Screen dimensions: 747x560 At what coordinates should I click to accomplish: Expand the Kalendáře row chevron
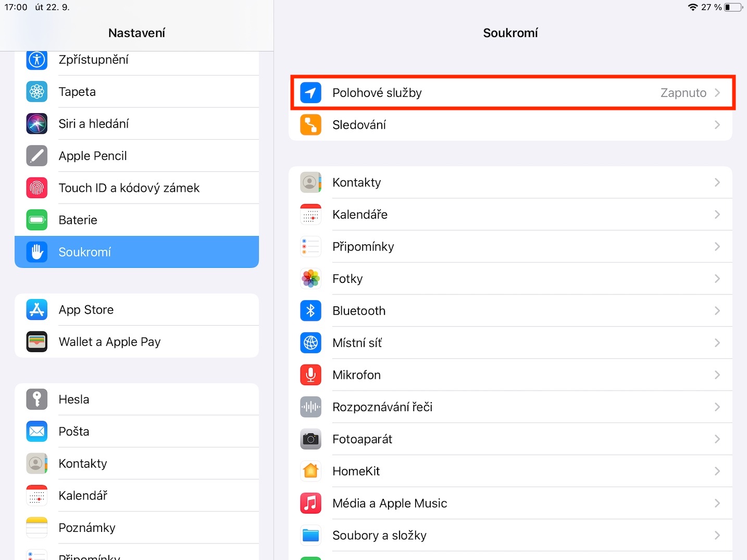717,215
